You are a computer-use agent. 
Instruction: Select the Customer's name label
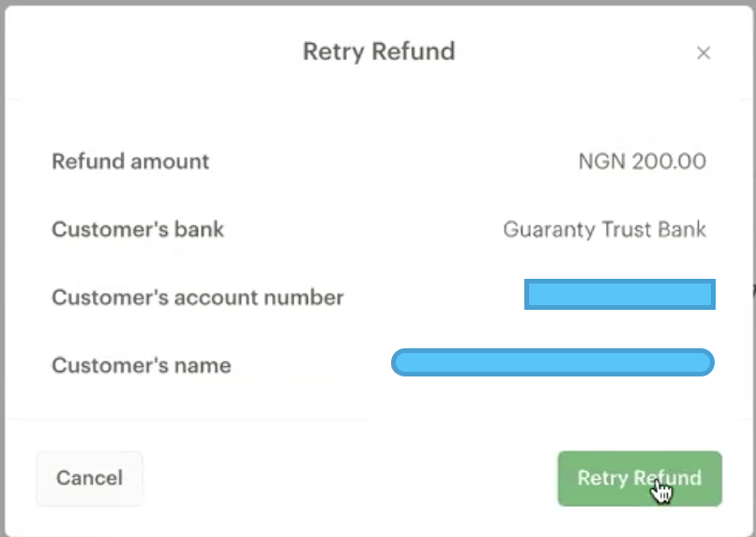point(141,365)
